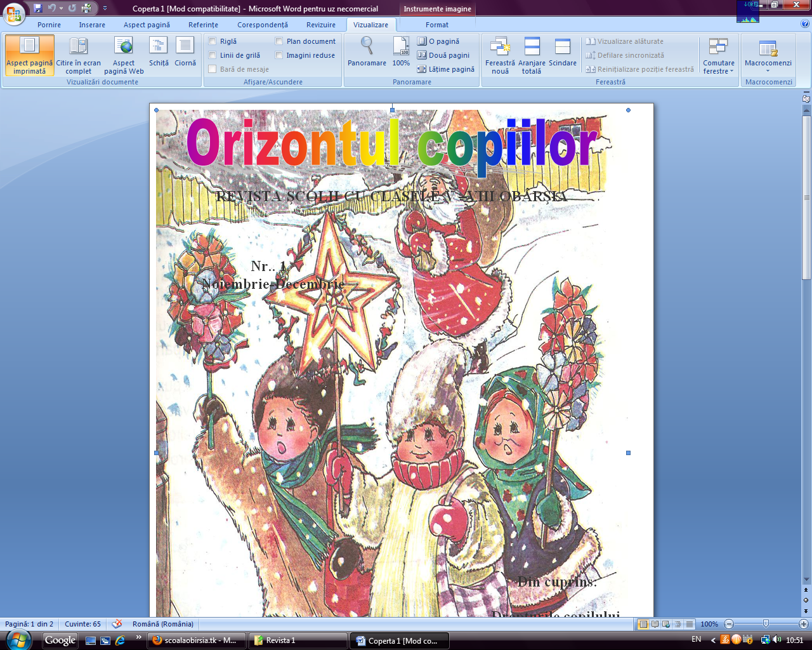Open Windows Start button

(x=18, y=640)
